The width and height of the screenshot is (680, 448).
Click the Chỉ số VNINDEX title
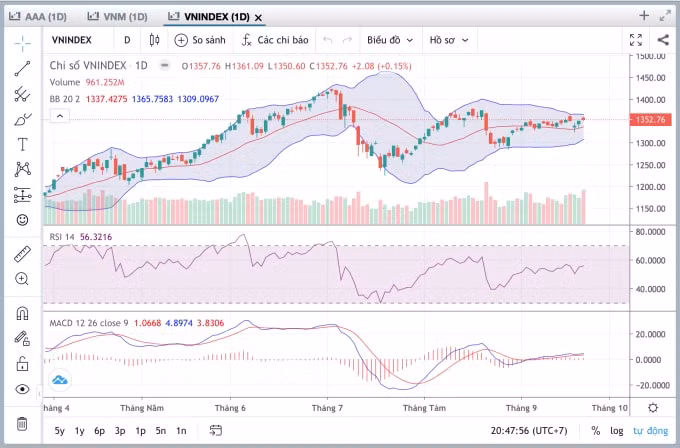click(x=88, y=65)
